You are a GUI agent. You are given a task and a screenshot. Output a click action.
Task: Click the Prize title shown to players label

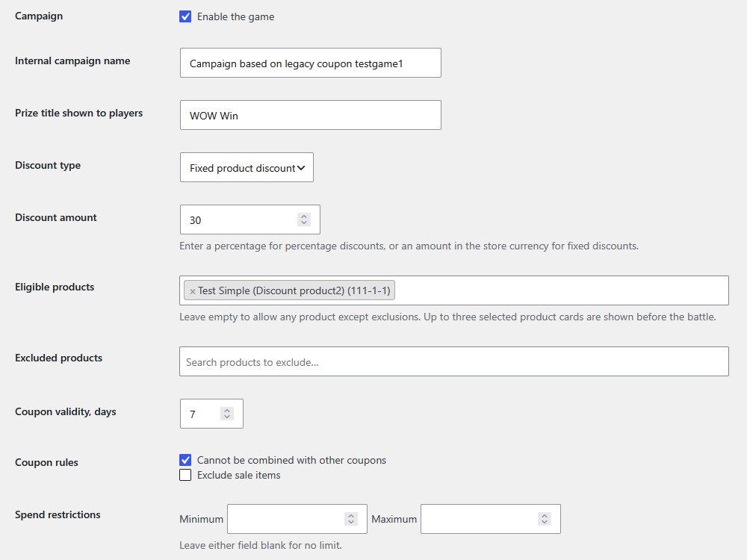[78, 113]
